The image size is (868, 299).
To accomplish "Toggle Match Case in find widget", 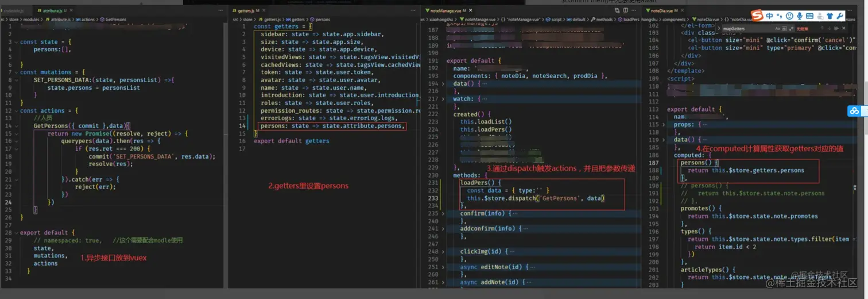I will coord(777,29).
